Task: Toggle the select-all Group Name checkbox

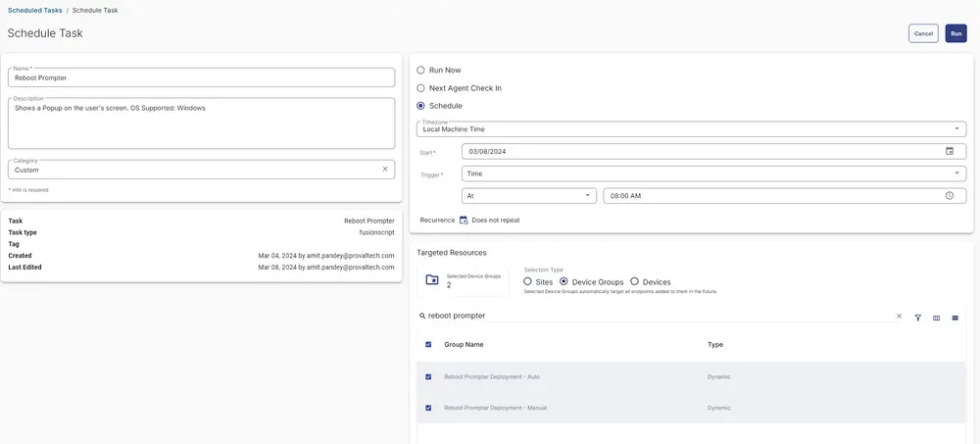Action: 428,345
